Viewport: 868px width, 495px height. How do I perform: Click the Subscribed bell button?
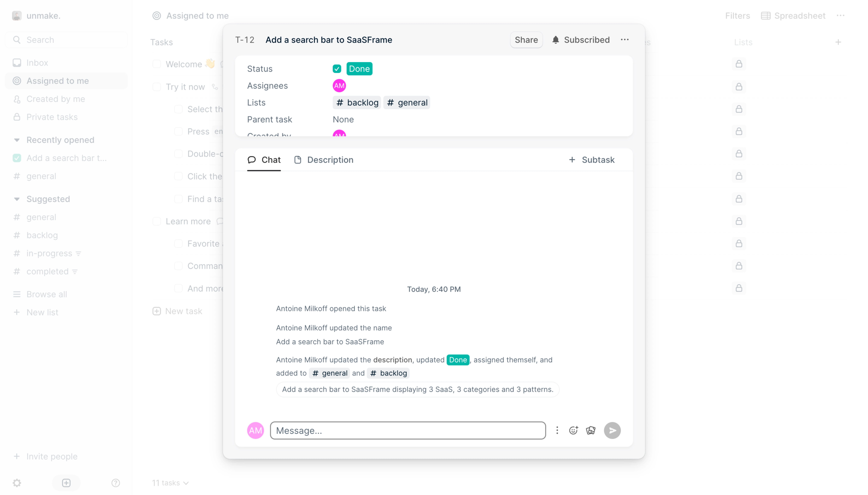point(580,40)
